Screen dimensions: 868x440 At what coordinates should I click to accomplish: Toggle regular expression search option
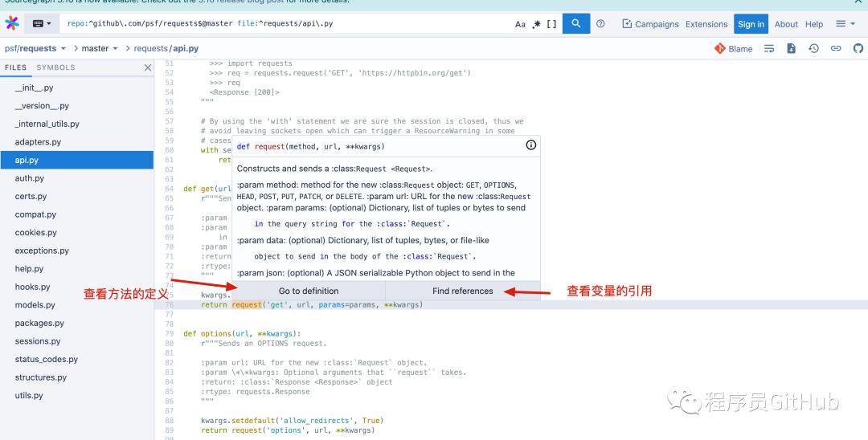(536, 24)
